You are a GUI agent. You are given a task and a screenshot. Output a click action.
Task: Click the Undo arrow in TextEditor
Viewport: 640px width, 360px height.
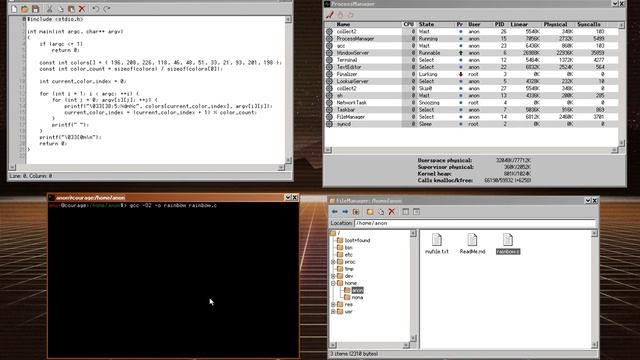96,9
